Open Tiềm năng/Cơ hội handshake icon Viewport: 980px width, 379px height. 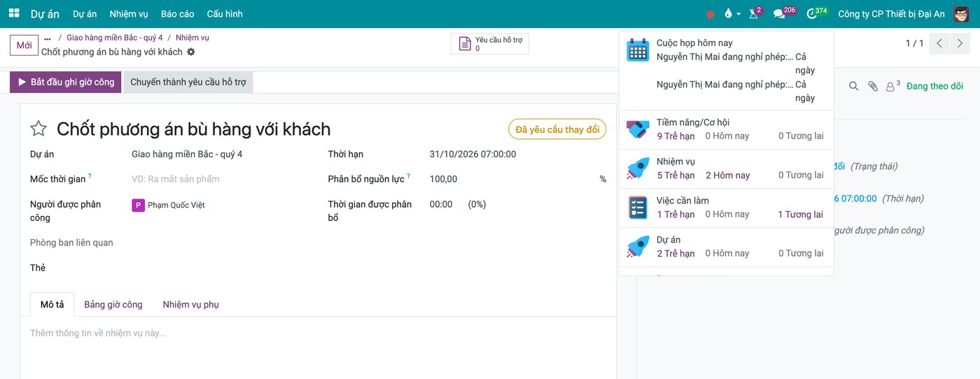(x=638, y=129)
